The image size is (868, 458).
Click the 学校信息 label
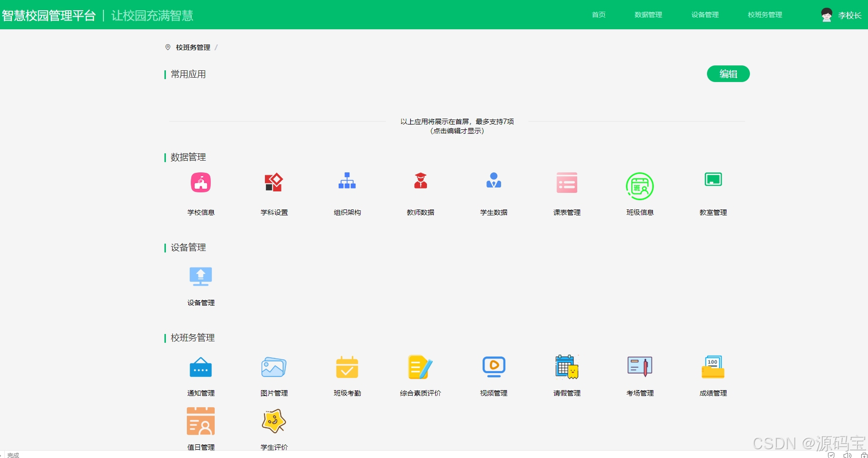click(201, 212)
